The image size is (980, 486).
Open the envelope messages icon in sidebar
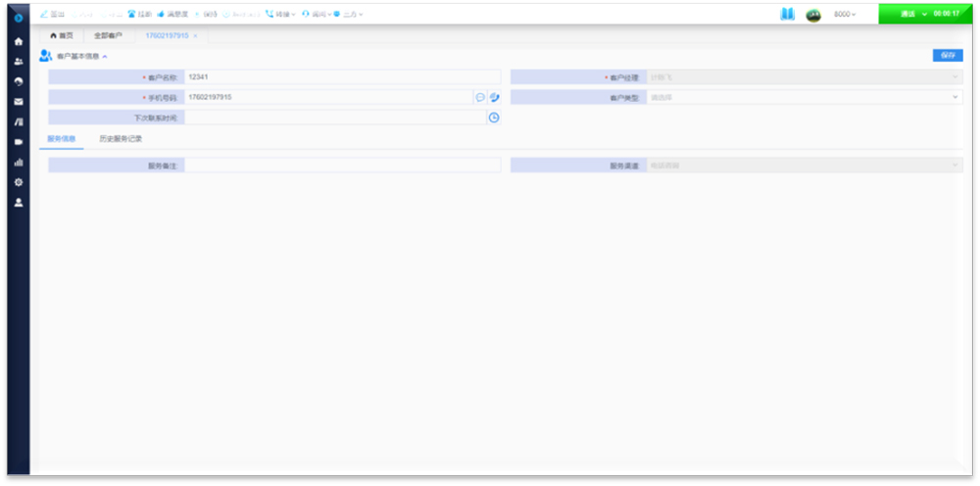coord(19,102)
